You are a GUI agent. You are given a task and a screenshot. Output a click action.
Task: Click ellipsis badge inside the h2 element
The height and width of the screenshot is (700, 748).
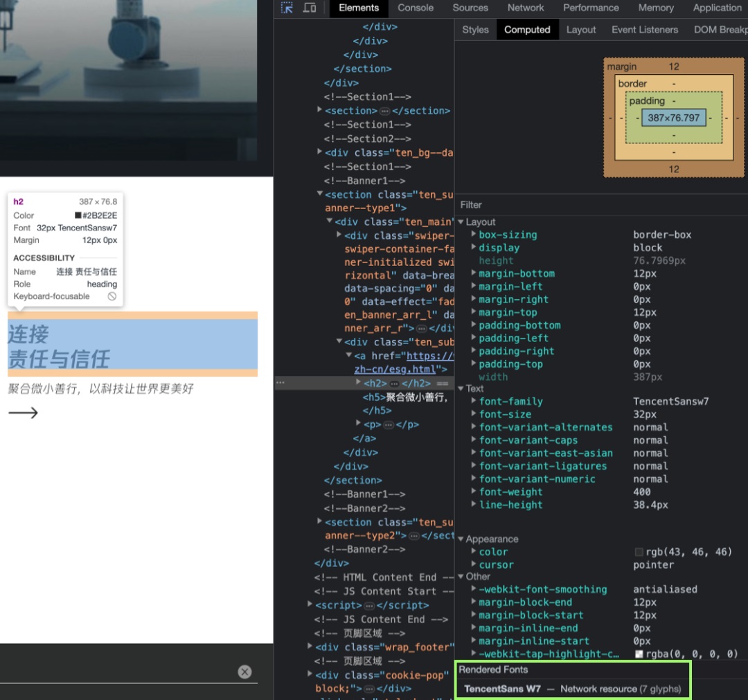[x=394, y=383]
